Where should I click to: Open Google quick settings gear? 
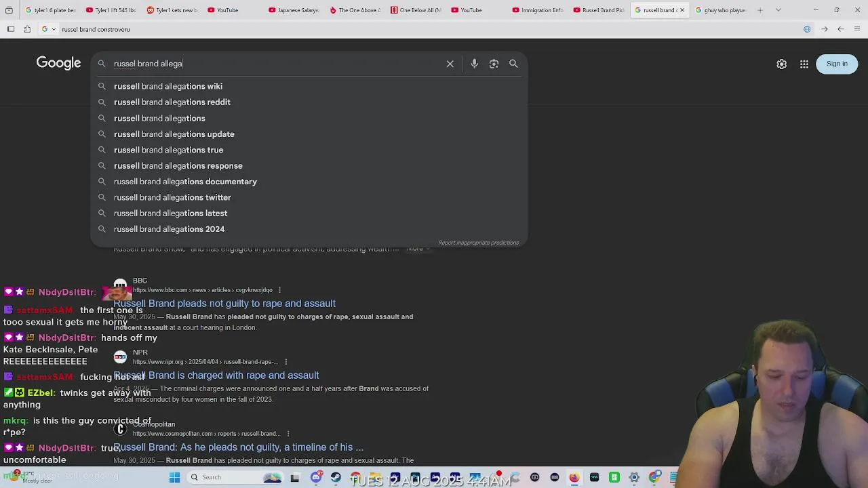point(781,64)
